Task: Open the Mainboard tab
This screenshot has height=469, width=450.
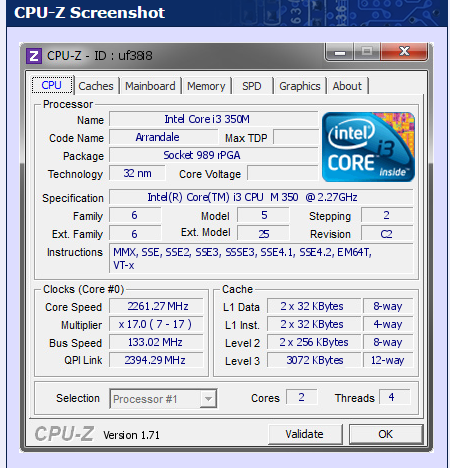Action: click(150, 86)
